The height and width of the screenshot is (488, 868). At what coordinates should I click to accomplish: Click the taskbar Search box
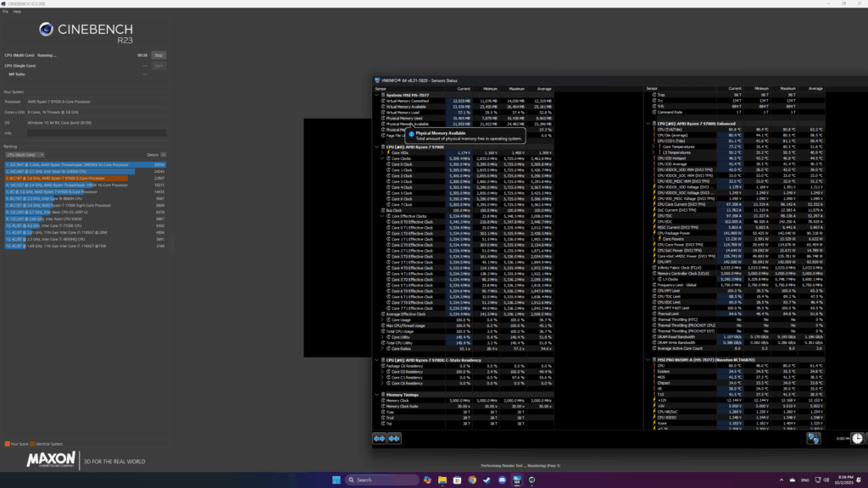coord(382,480)
